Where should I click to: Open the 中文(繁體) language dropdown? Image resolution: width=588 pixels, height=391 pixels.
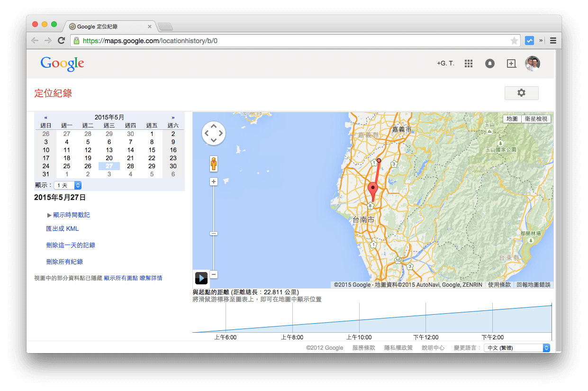point(516,347)
